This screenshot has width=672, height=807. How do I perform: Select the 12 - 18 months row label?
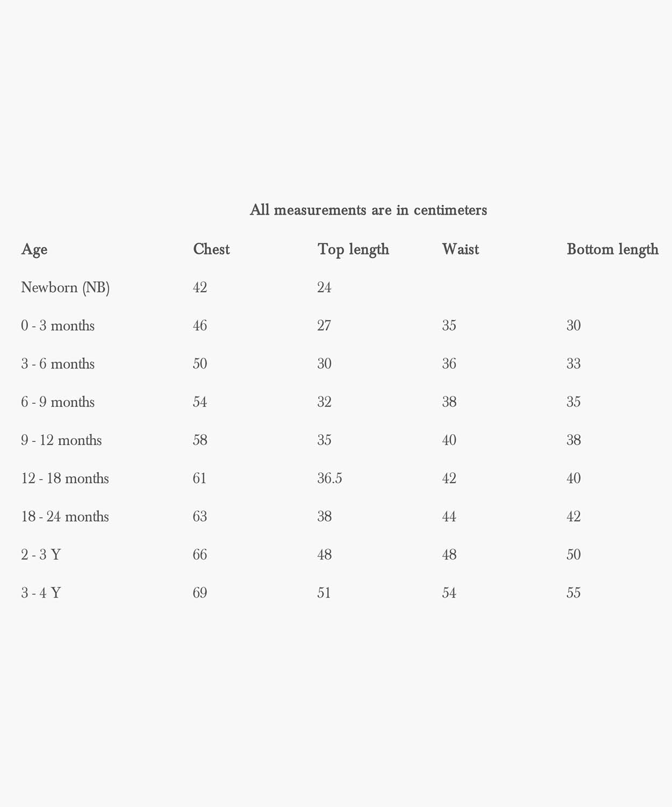(65, 478)
